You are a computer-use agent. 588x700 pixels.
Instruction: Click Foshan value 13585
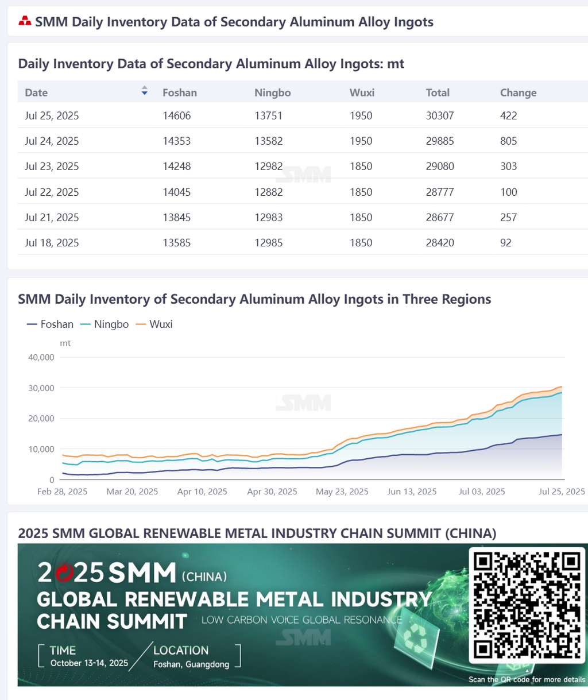pos(177,242)
